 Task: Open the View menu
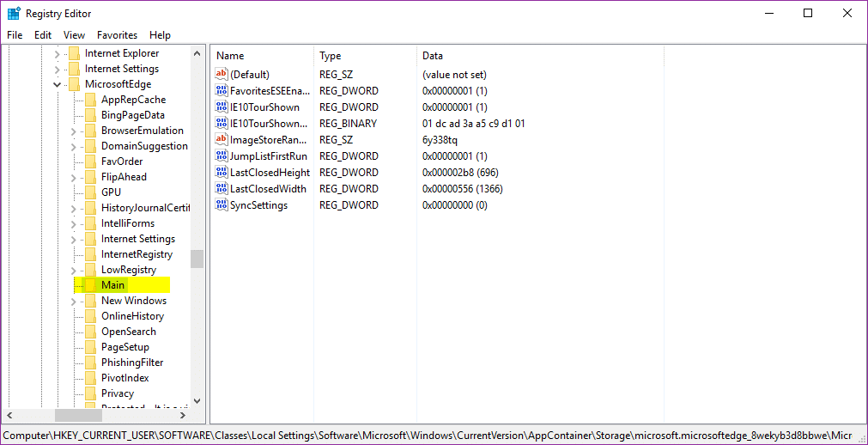pyautogui.click(x=74, y=35)
